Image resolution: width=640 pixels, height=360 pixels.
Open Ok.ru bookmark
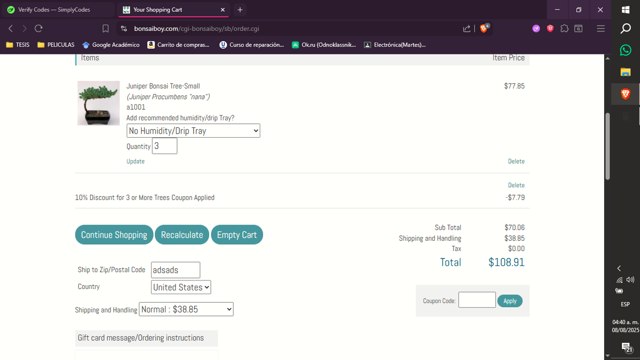324,45
